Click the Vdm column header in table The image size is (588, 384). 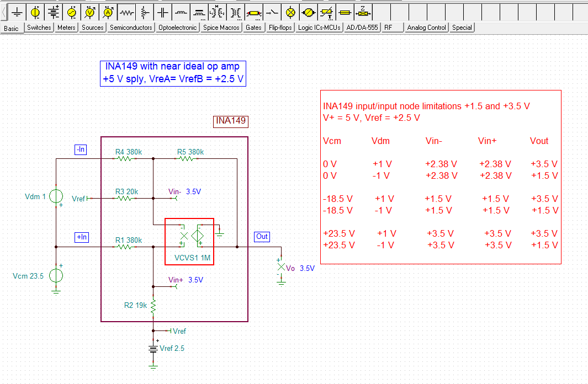click(380, 141)
